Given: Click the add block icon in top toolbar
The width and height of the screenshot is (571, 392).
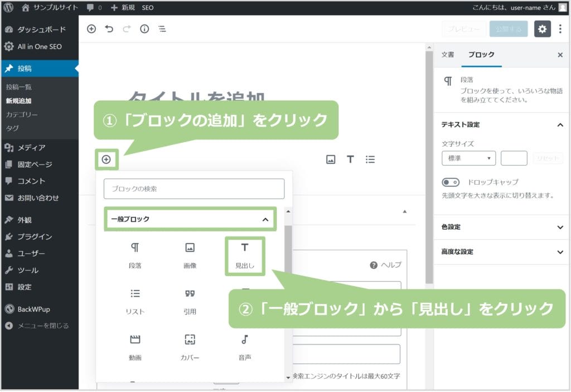Looking at the screenshot, I should [x=91, y=29].
